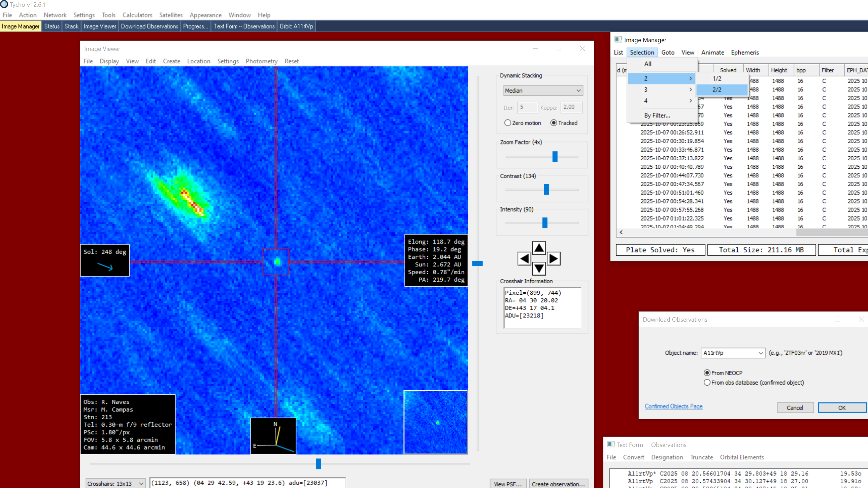Click the right arrow navigation button
The width and height of the screenshot is (868, 488).
553,259
